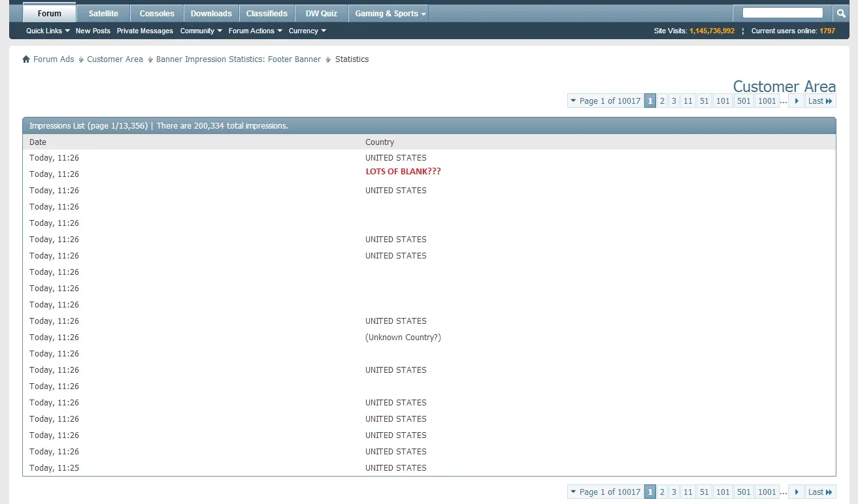Click inside the search input box
858x504 pixels.
(x=783, y=13)
